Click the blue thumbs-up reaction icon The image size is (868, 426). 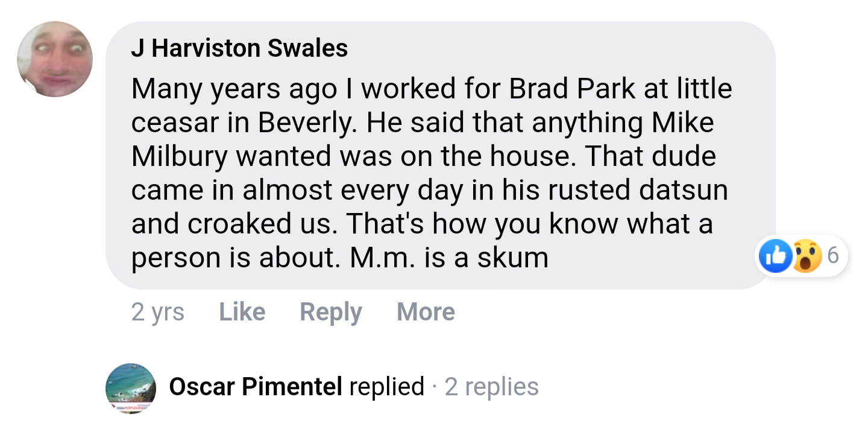776,256
